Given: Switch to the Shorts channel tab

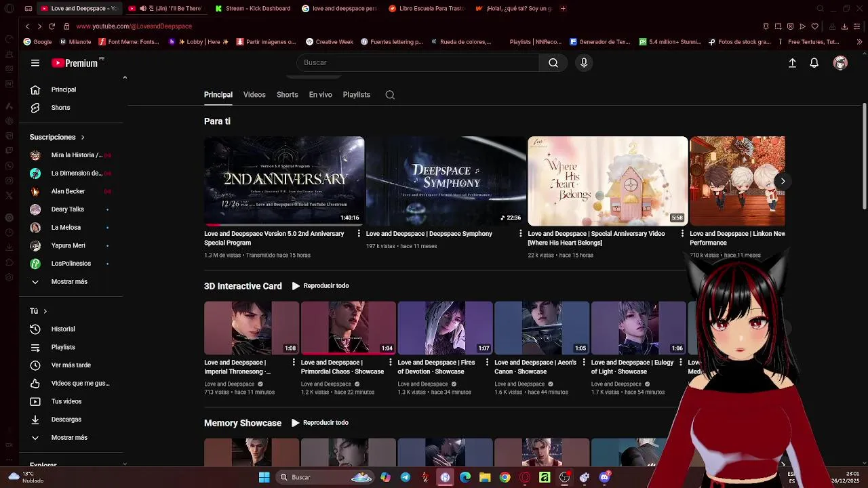Looking at the screenshot, I should [x=287, y=95].
